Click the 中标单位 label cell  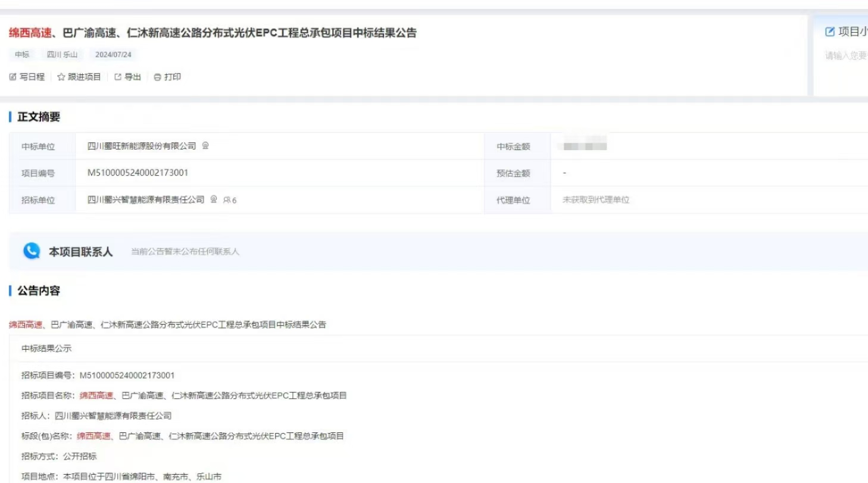point(42,146)
